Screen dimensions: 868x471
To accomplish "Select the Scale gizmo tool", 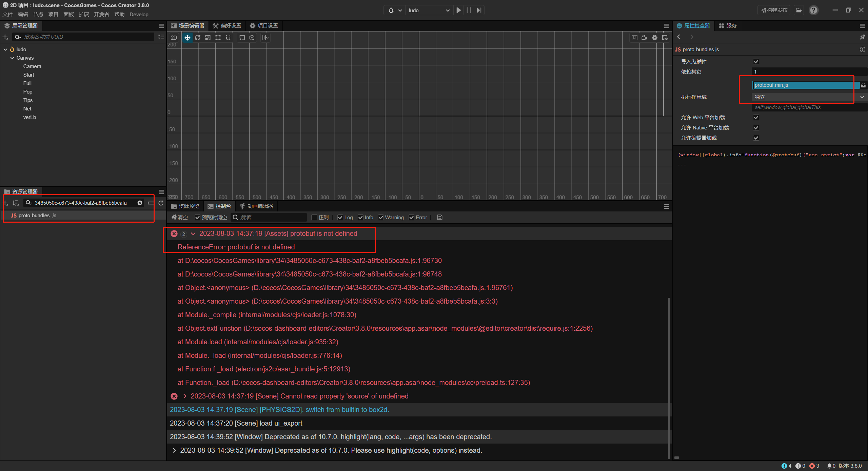I will click(x=208, y=38).
